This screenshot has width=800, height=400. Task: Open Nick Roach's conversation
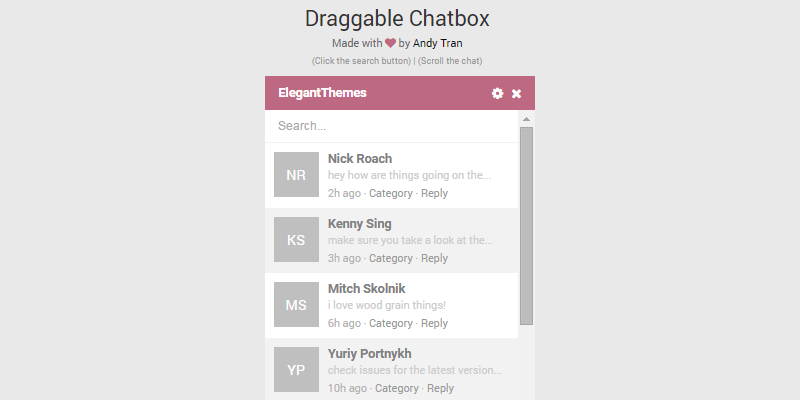pos(360,159)
